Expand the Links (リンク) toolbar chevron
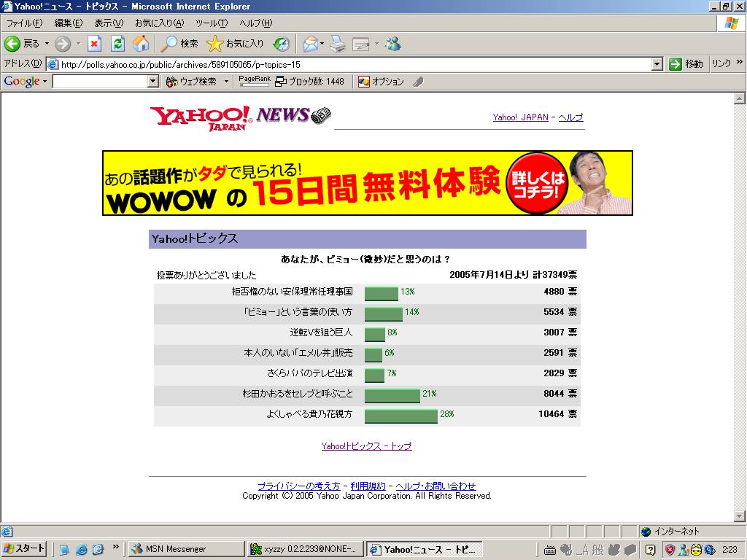 [x=740, y=63]
